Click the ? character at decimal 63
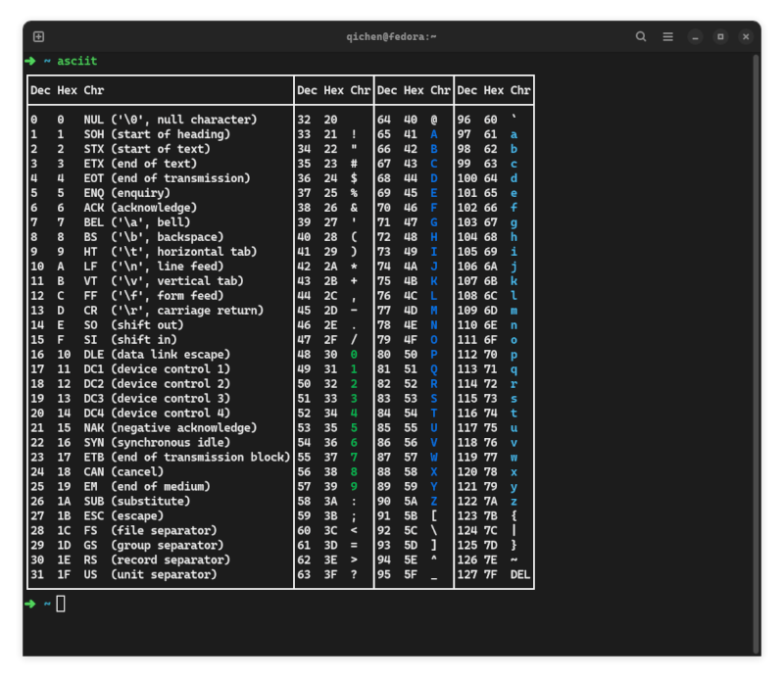This screenshot has height=681, width=784. point(354,574)
